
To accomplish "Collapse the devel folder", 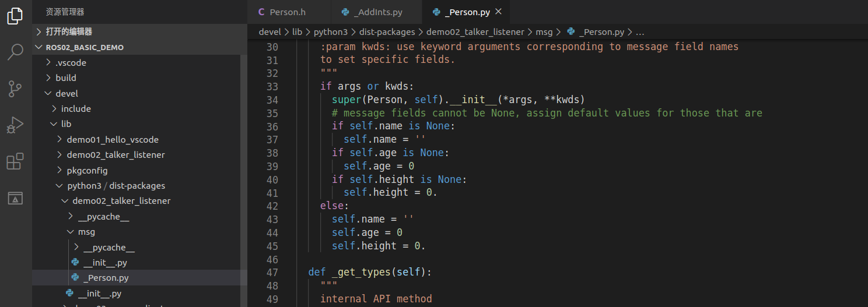I will pyautogui.click(x=66, y=93).
